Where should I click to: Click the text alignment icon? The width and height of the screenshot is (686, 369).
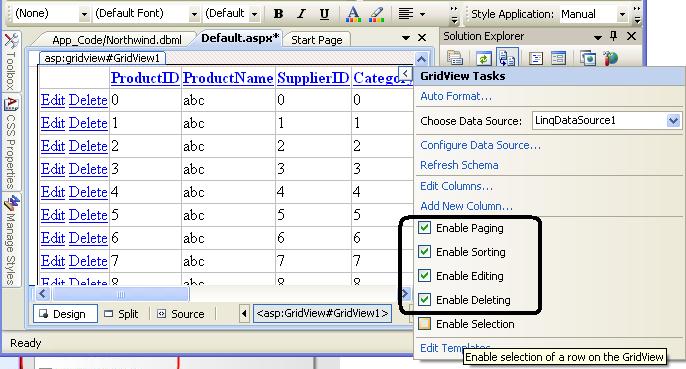[x=406, y=14]
